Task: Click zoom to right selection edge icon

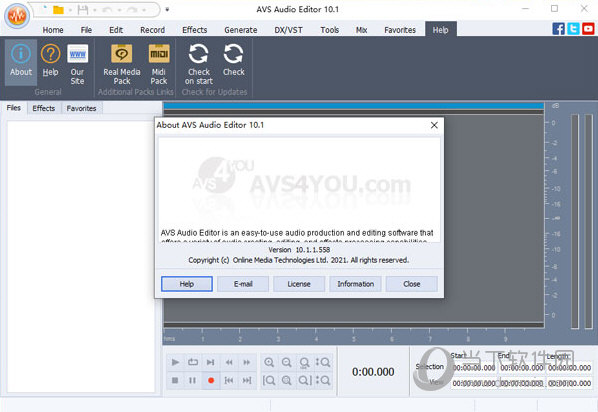Action: click(x=305, y=380)
